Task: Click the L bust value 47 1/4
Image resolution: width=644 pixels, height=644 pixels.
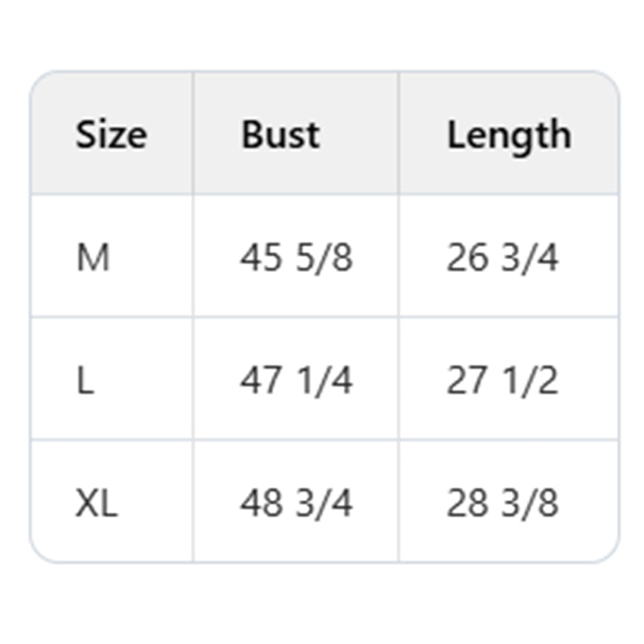Action: click(x=295, y=380)
